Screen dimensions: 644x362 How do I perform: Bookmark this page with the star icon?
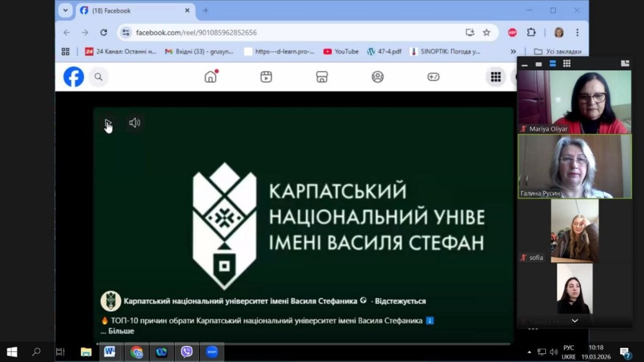click(x=487, y=32)
